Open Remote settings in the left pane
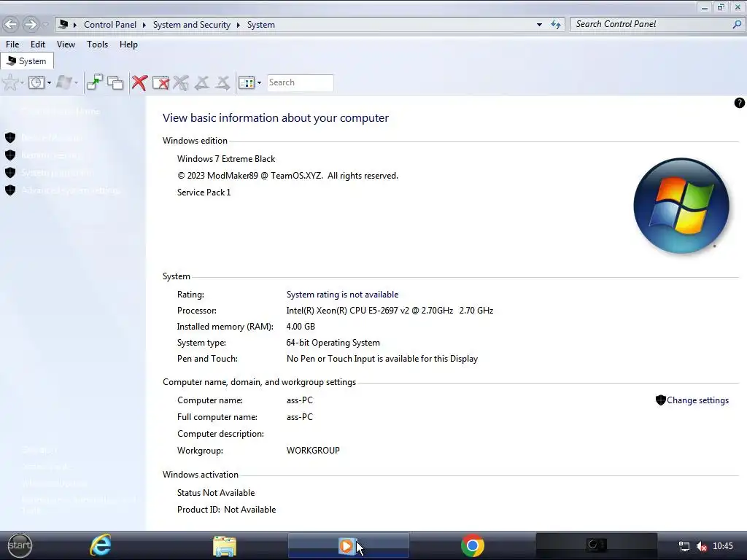The width and height of the screenshot is (747, 560). tap(50, 155)
